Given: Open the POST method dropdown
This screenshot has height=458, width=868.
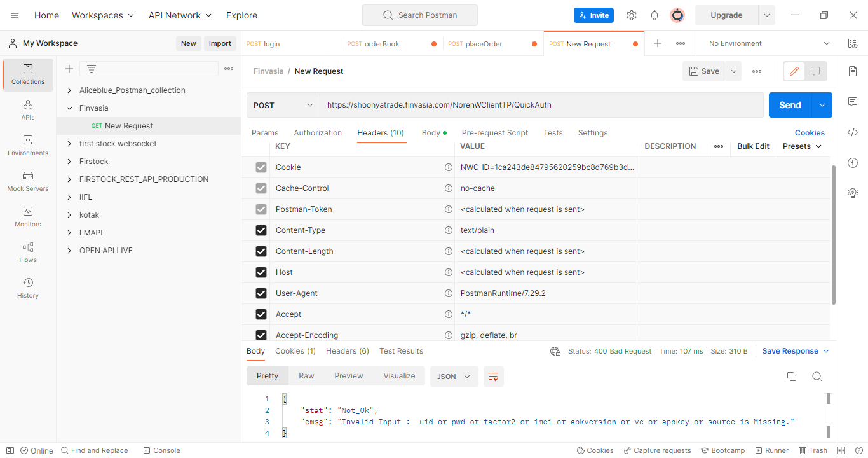Looking at the screenshot, I should pos(283,105).
